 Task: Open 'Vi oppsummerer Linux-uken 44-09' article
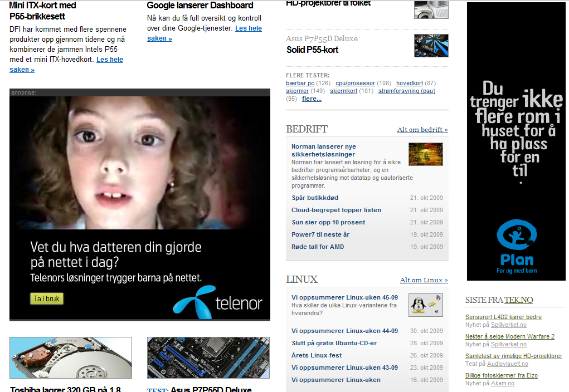click(x=345, y=331)
